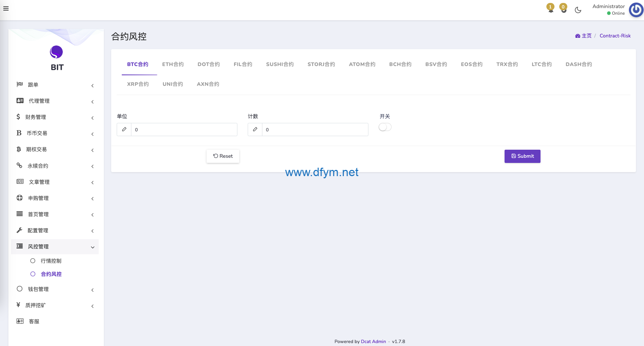Collapse the 风控管理 menu chevron
Screen dimensions: 644x346
click(92, 247)
